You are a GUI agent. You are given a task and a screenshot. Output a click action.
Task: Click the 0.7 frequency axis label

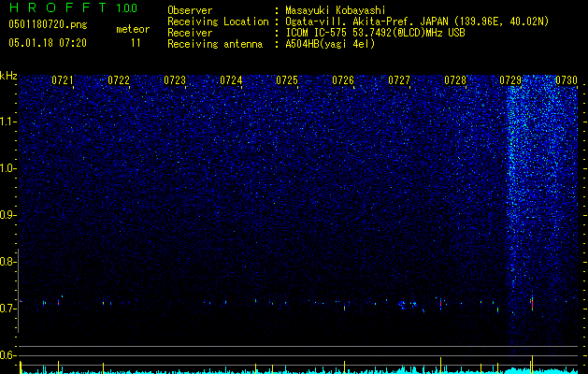(8, 309)
